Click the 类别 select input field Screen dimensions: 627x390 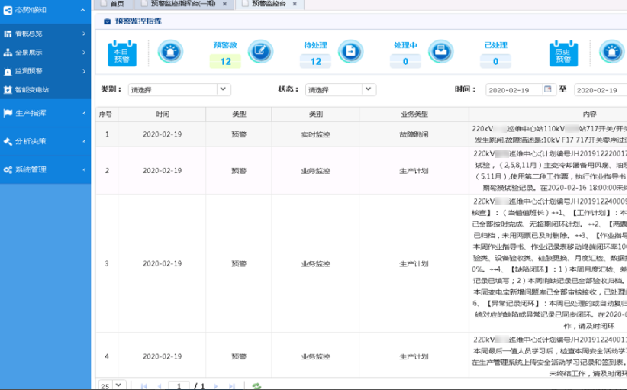[x=173, y=90]
